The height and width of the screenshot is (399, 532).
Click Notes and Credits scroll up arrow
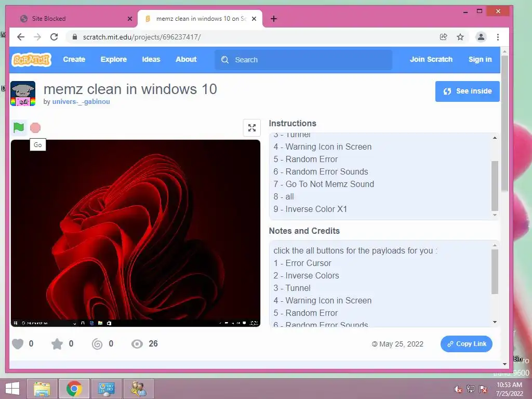(495, 245)
